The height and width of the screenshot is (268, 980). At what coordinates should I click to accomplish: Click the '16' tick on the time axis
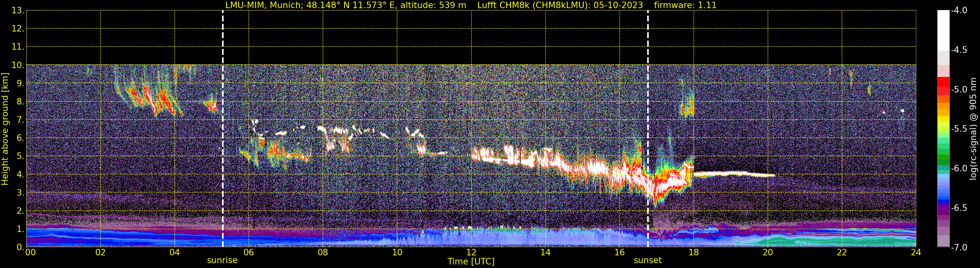620,252
